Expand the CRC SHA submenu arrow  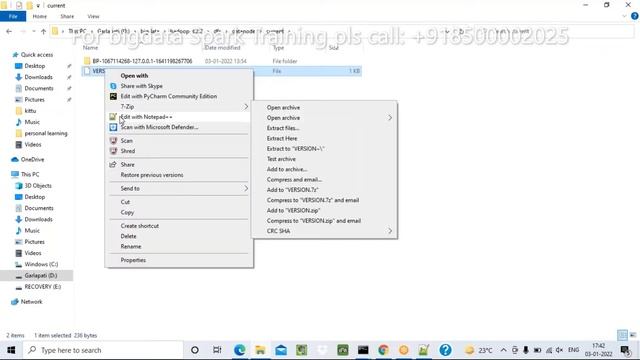(x=390, y=231)
